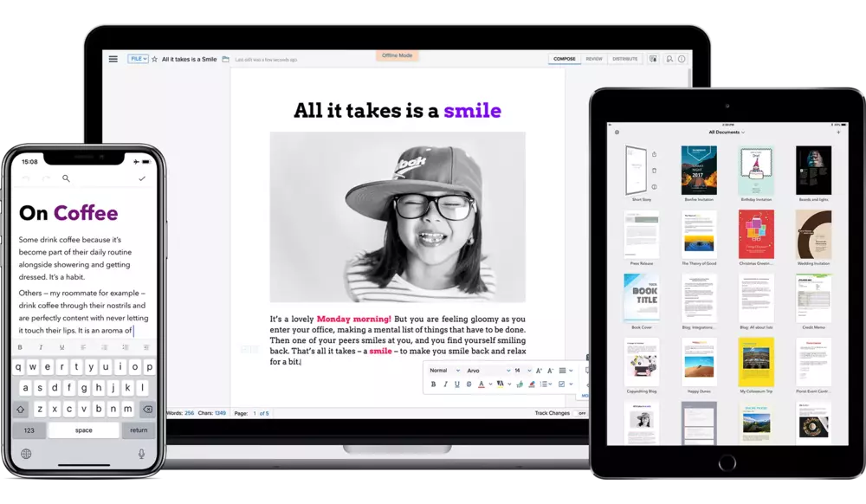Open the text alignment dropdown
This screenshot has height=504, width=866.
(565, 371)
